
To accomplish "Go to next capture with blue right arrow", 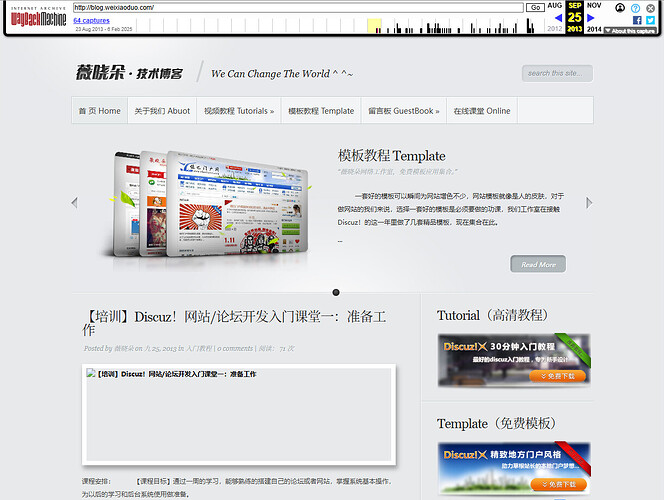I will tap(591, 18).
